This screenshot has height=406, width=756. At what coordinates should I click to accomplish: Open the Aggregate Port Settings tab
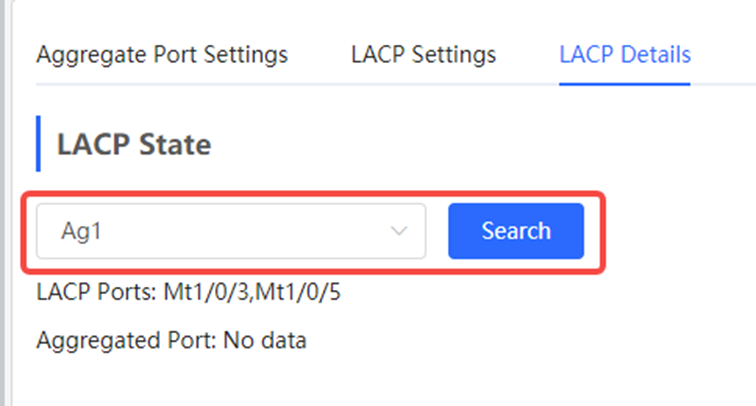[x=162, y=54]
